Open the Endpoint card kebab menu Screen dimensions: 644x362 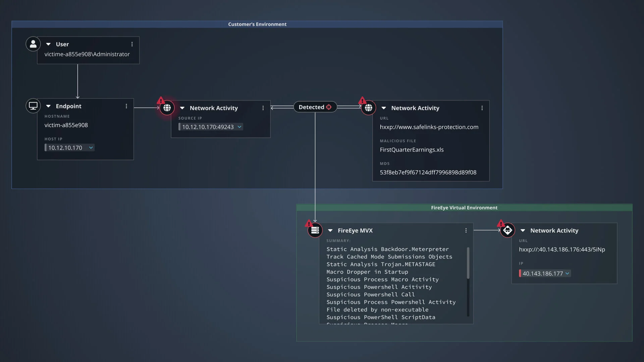(126, 106)
